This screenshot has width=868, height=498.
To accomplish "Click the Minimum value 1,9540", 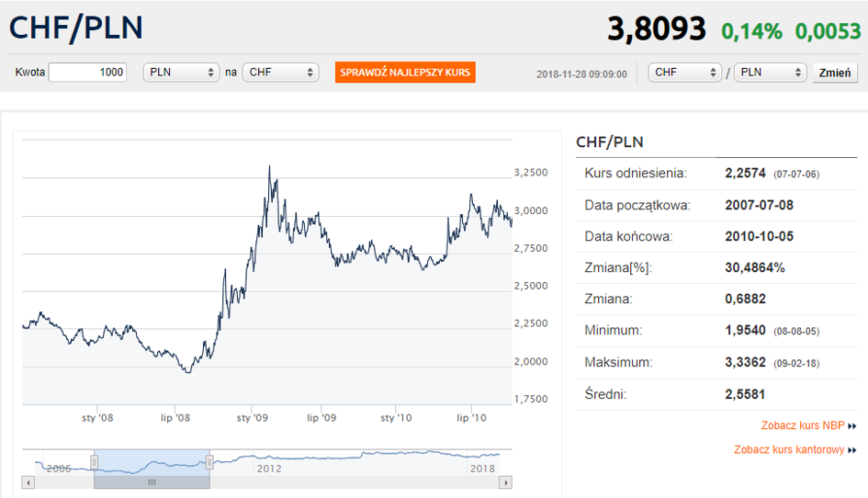I will pyautogui.click(x=745, y=331).
